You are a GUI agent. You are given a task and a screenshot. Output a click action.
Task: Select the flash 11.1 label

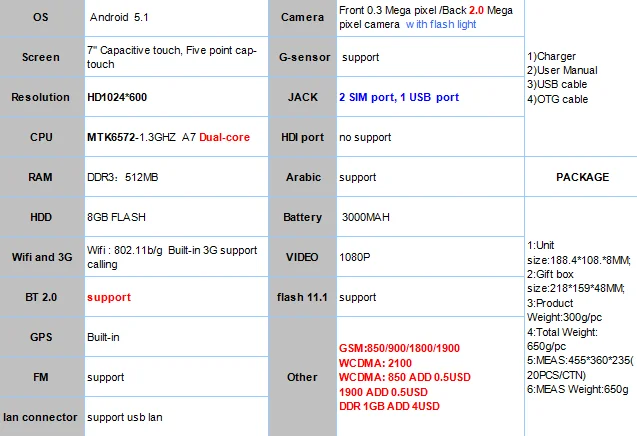pyautogui.click(x=302, y=297)
